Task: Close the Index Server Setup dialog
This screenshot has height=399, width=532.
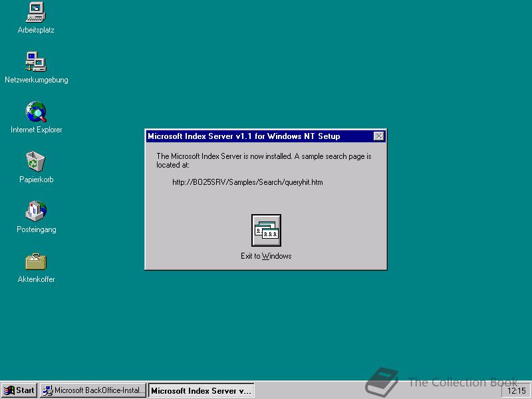Action: tap(378, 136)
